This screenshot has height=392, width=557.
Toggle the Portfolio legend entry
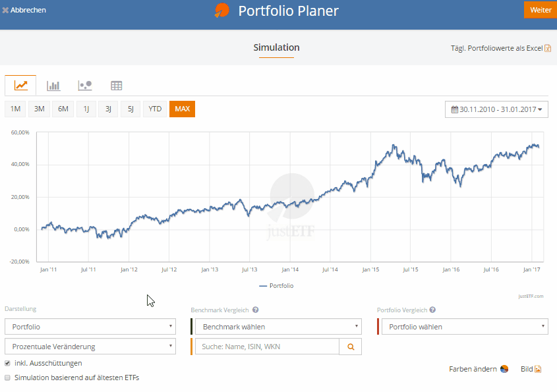point(277,286)
